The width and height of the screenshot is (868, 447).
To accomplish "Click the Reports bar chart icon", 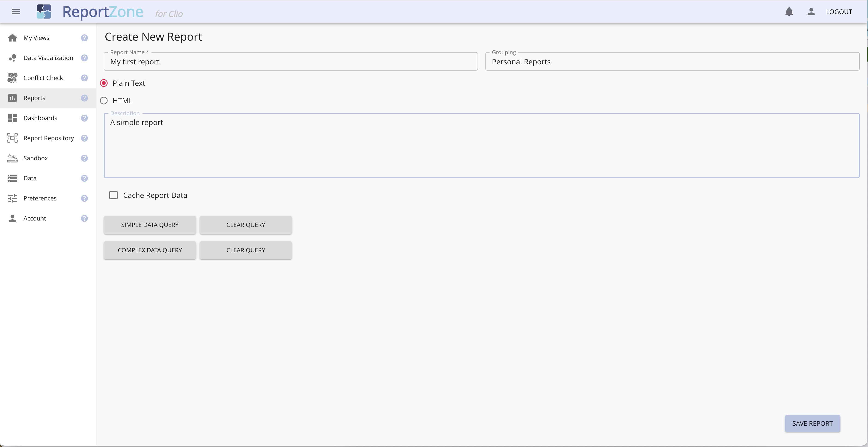I will coord(12,98).
